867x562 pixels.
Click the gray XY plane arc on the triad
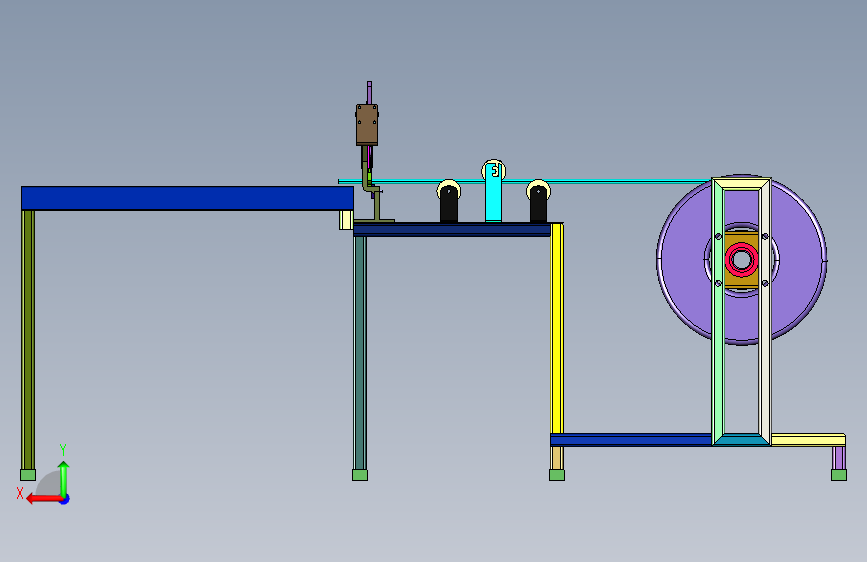click(49, 483)
